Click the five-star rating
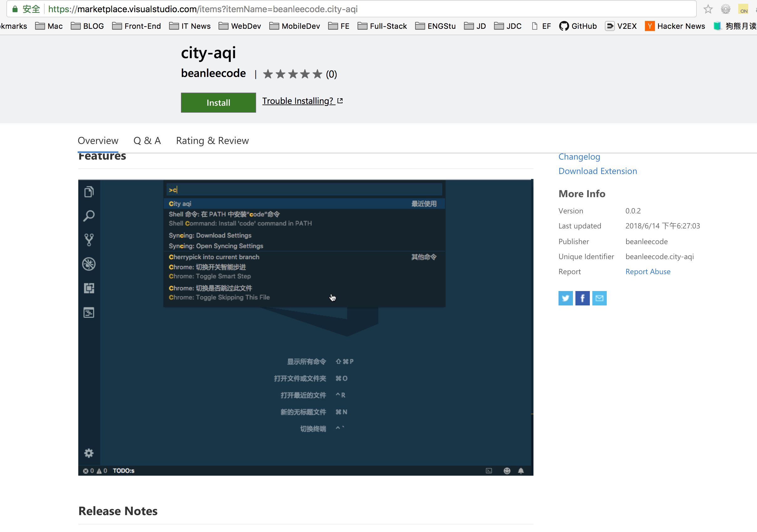This screenshot has width=757, height=532. (292, 74)
